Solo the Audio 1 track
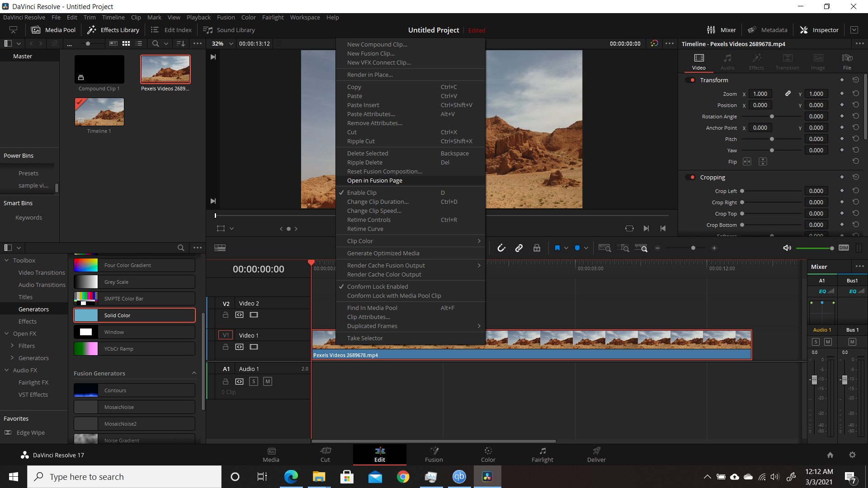 (254, 381)
